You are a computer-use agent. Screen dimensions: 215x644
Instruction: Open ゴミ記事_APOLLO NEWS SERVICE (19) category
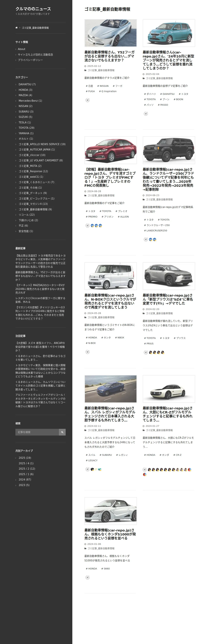point(42,144)
